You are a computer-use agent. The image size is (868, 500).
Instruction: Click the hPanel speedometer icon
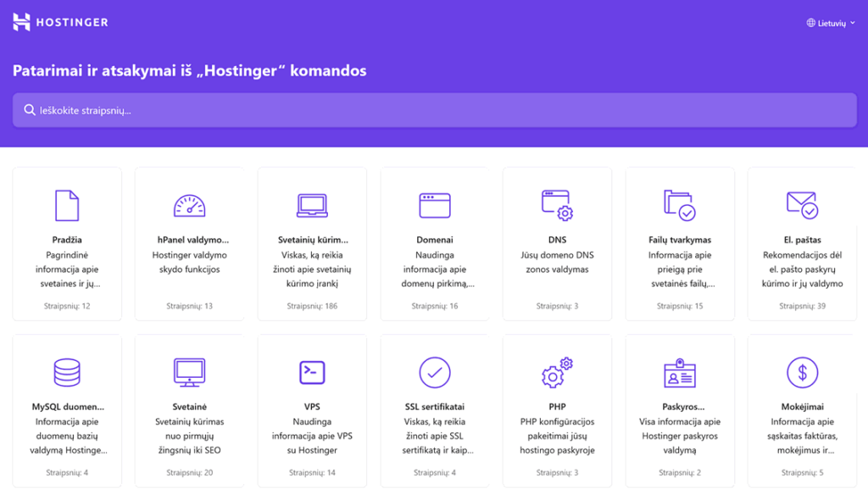189,205
